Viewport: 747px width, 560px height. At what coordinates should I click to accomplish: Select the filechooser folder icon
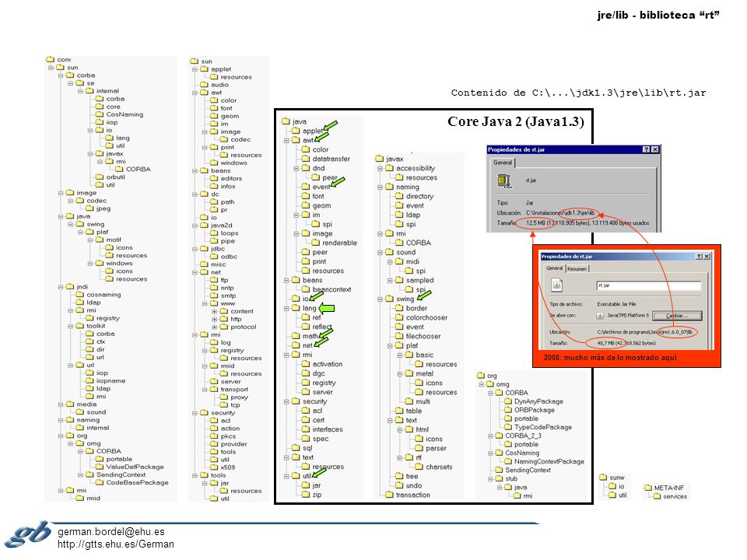click(399, 336)
